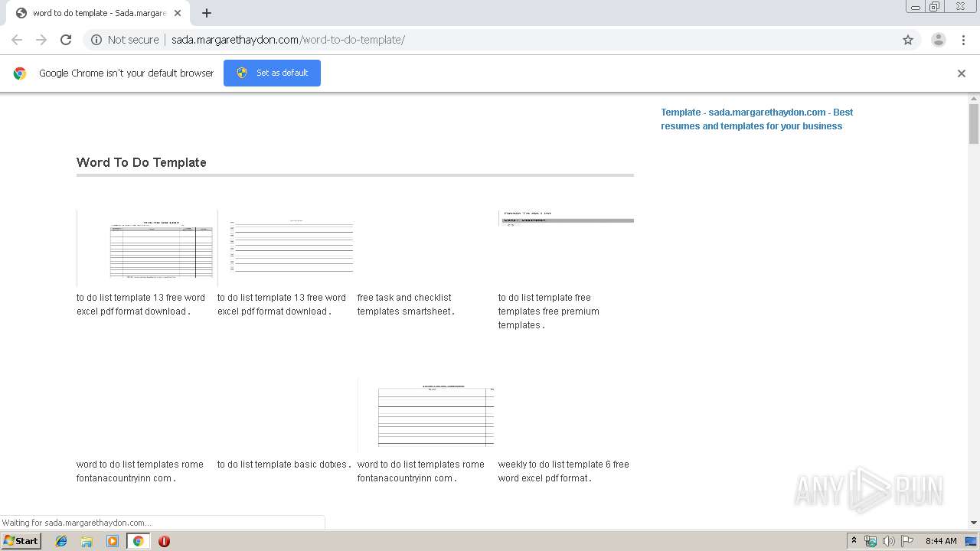Open the first to-do list template thumbnail

[x=146, y=248]
